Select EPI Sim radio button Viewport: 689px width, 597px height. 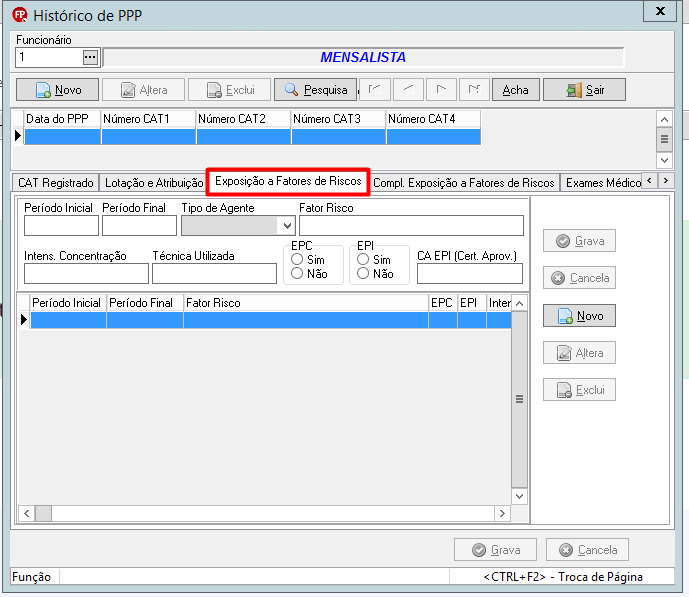tap(363, 259)
